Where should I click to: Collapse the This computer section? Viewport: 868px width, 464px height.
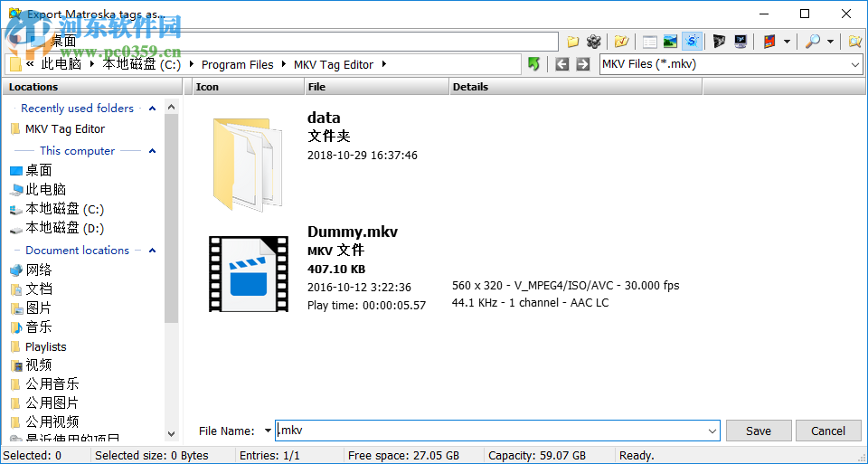152,151
